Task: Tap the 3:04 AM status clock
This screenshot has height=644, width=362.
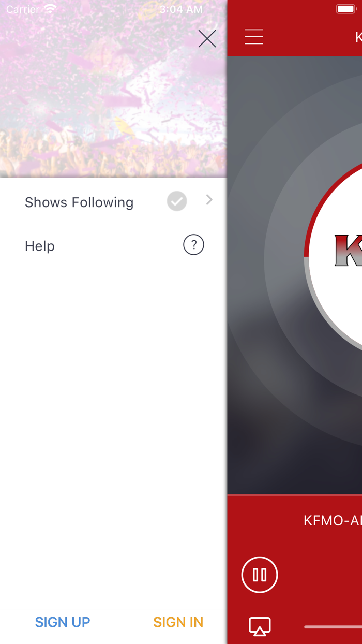Action: coord(181,9)
